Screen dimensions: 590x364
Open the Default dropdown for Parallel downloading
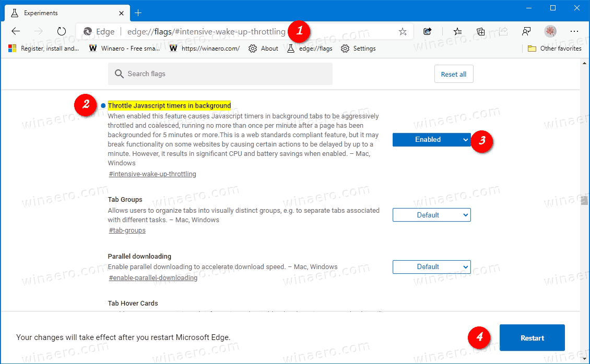[431, 266]
